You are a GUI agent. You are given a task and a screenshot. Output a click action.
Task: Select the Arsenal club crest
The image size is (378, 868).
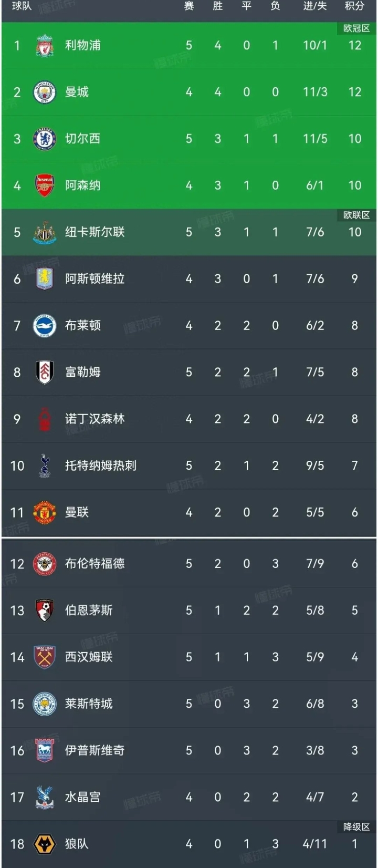45,185
